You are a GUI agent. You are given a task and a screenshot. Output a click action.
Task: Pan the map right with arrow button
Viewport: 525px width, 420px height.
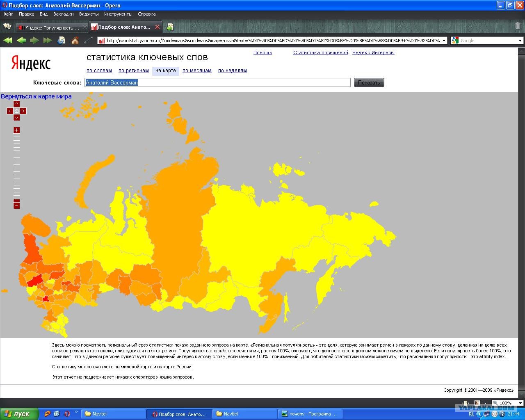pos(23,111)
